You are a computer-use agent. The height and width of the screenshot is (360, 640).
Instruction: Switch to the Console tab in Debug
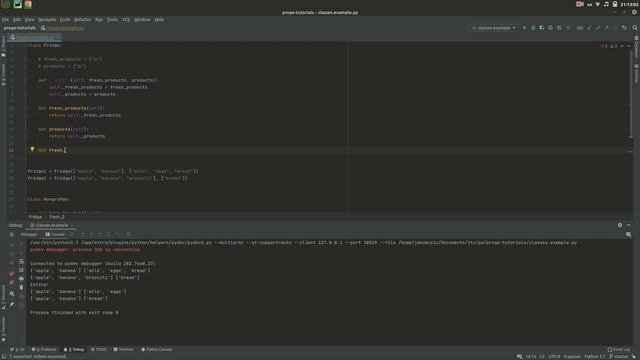(x=55, y=234)
